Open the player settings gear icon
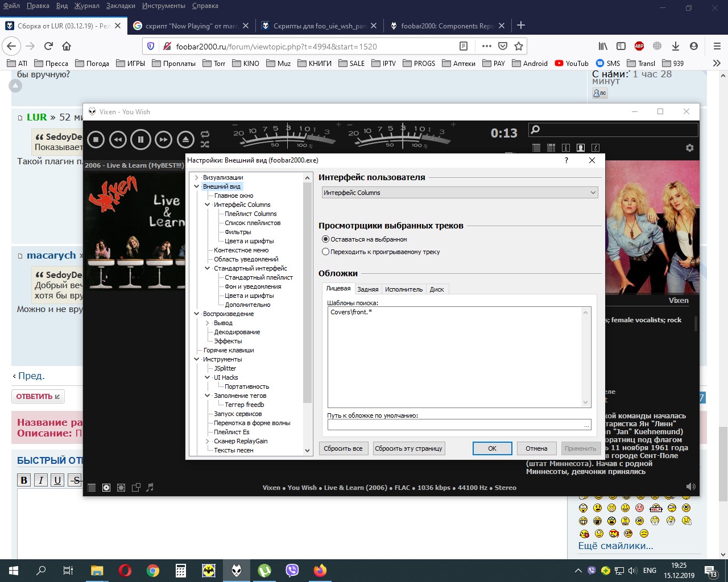Screen dimensions: 728x582 (x=690, y=148)
